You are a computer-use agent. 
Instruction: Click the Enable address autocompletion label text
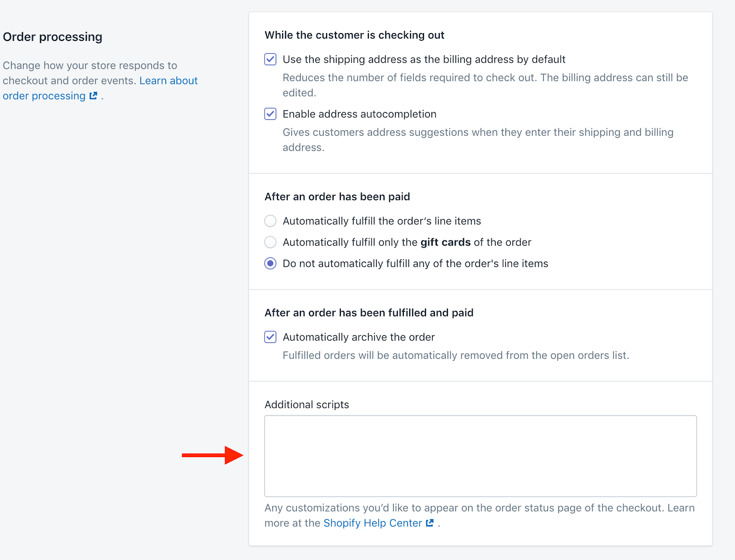(x=359, y=114)
